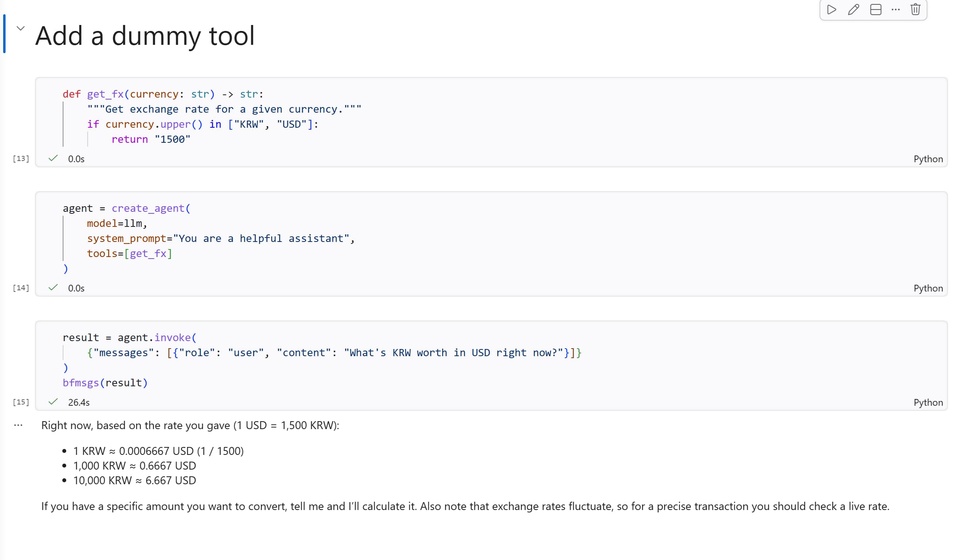This screenshot has width=956, height=560.
Task: Click Python language label in cell 14
Action: coord(928,288)
